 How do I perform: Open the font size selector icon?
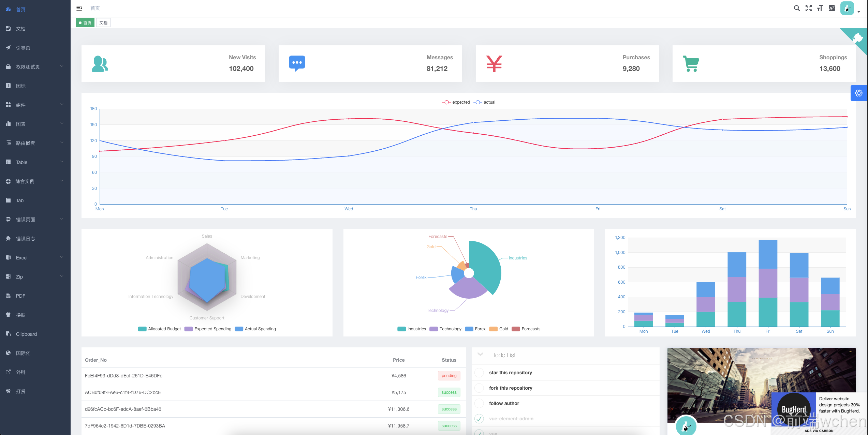(820, 8)
